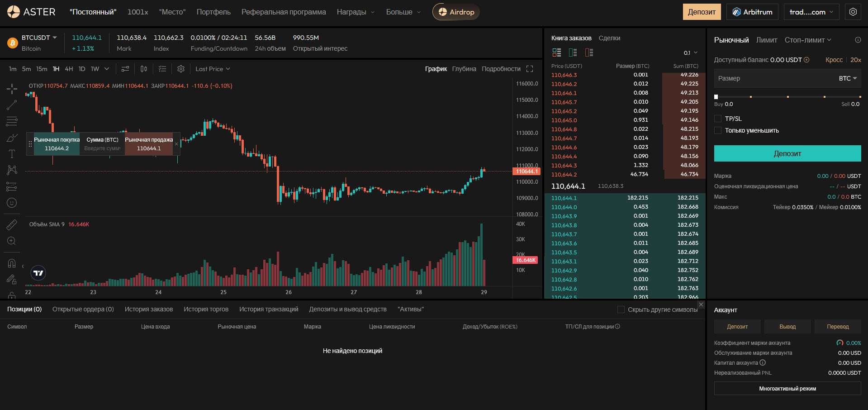Open the chart settings gear
The height and width of the screenshot is (410, 868).
click(181, 69)
